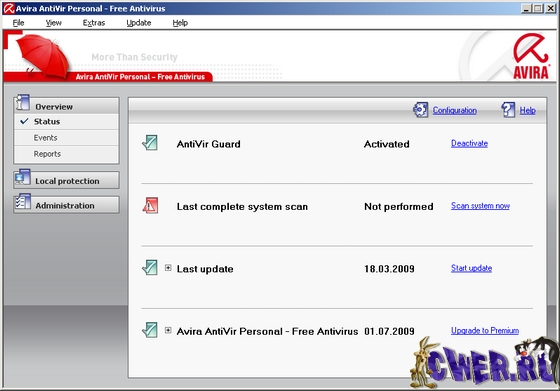Close the Avira window
The image size is (560, 391).
tap(550, 8)
